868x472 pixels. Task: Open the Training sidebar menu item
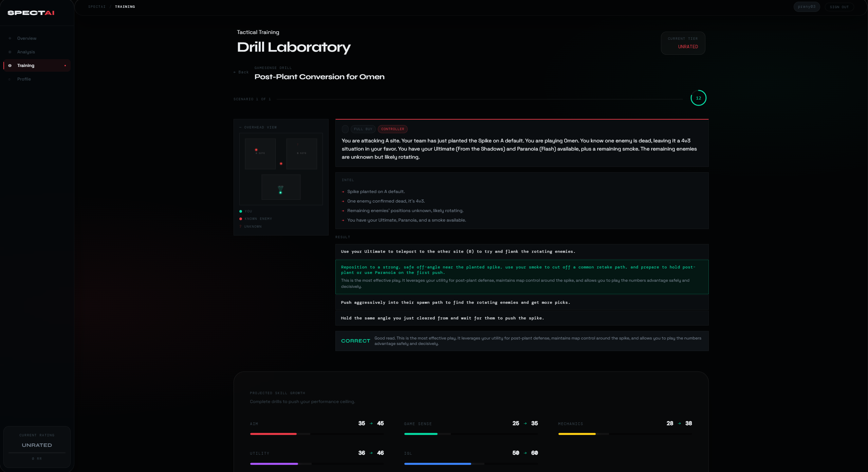tap(26, 66)
